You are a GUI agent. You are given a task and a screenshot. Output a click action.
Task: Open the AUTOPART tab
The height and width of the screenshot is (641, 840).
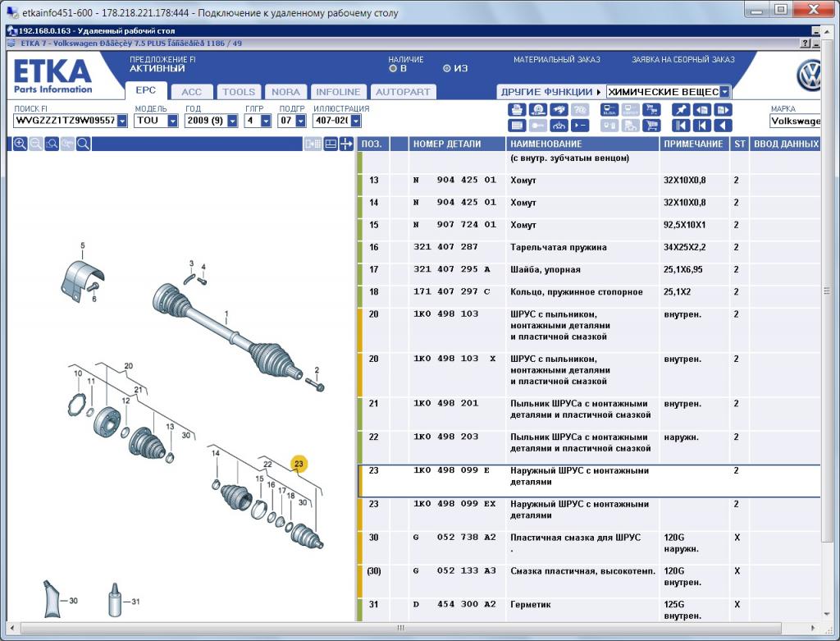tap(403, 92)
